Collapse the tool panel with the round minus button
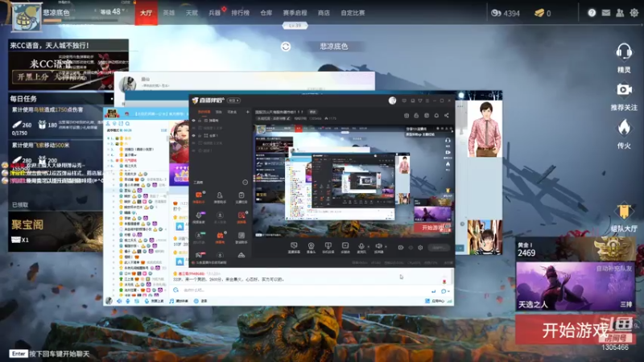 [x=246, y=183]
